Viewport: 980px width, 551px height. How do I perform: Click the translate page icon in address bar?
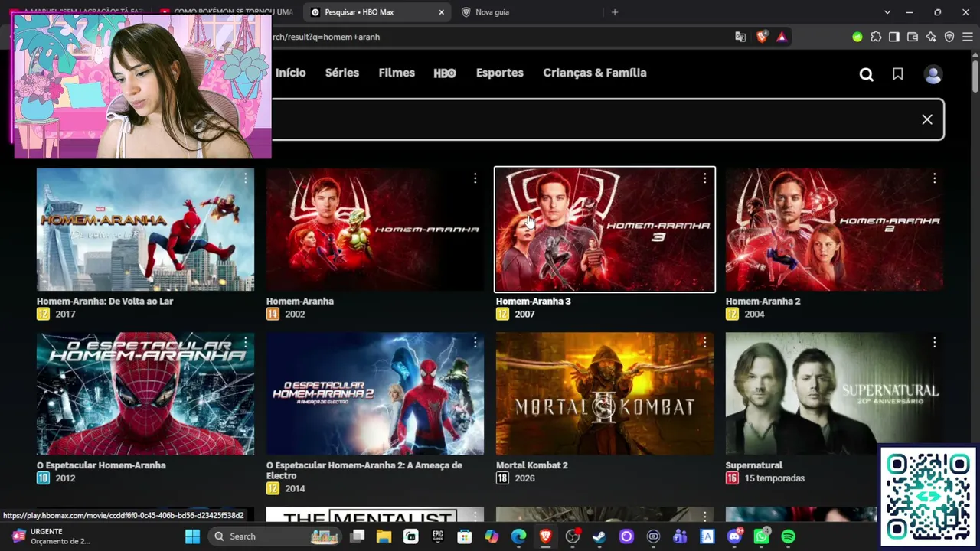[740, 37]
